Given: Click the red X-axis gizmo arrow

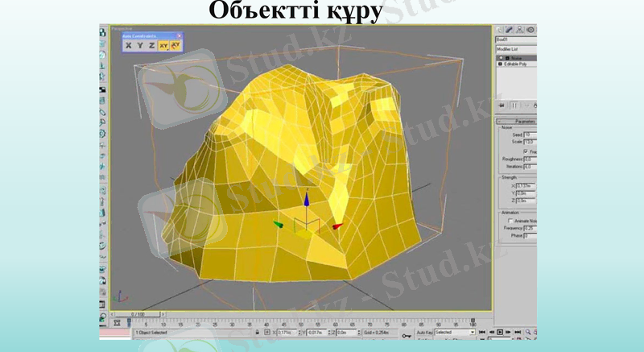Looking at the screenshot, I should coord(337,226).
